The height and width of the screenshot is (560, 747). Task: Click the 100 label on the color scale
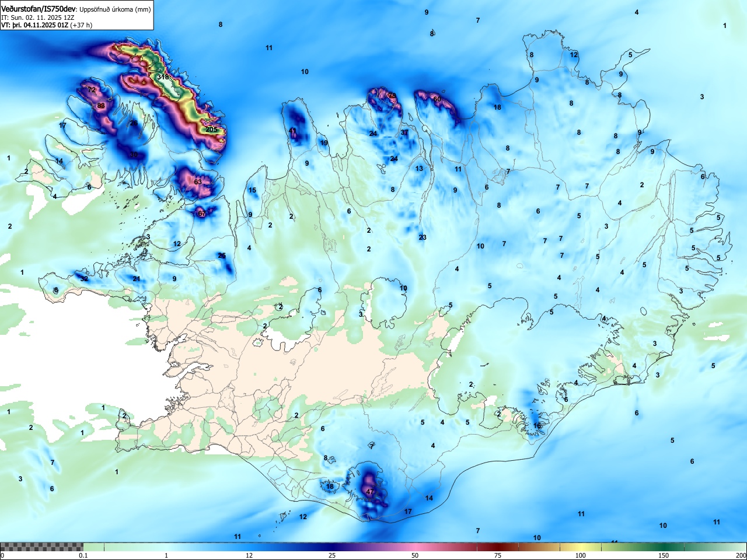pyautogui.click(x=581, y=555)
